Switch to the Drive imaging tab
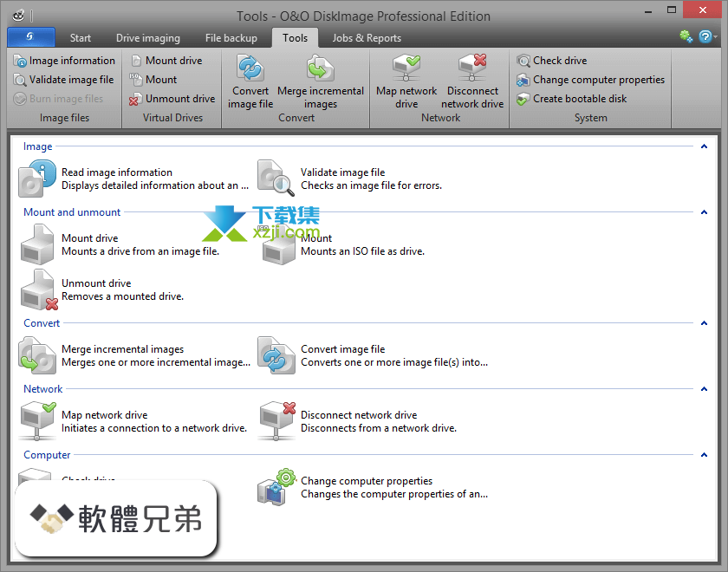The image size is (728, 572). point(147,38)
